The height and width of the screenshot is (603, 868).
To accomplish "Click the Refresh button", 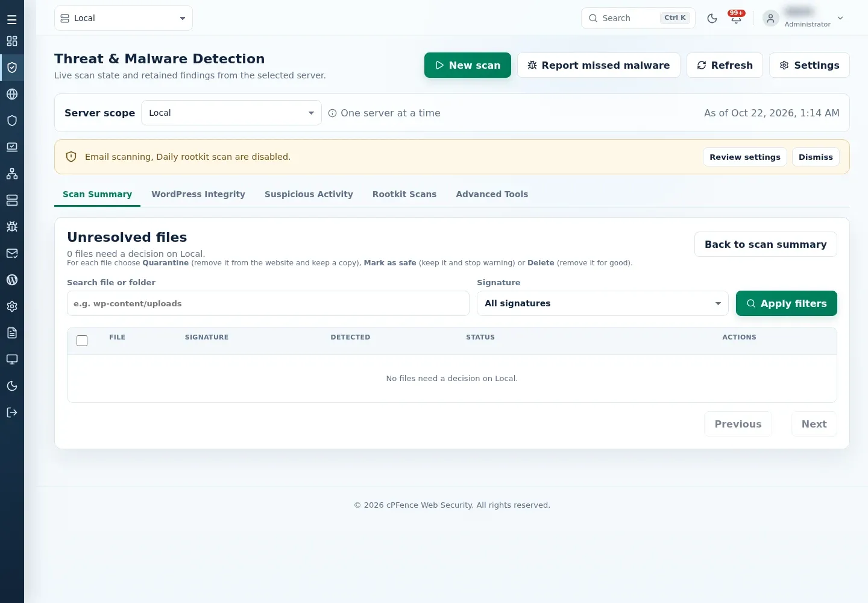I will click(x=725, y=65).
